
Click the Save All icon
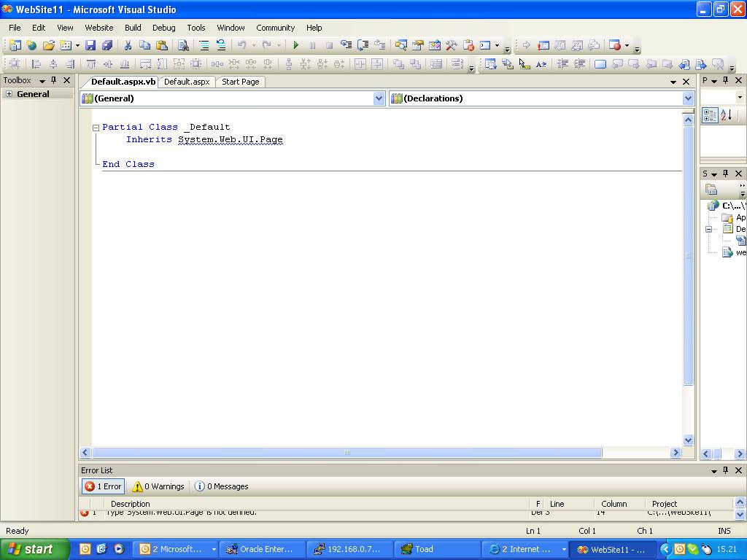tap(107, 45)
